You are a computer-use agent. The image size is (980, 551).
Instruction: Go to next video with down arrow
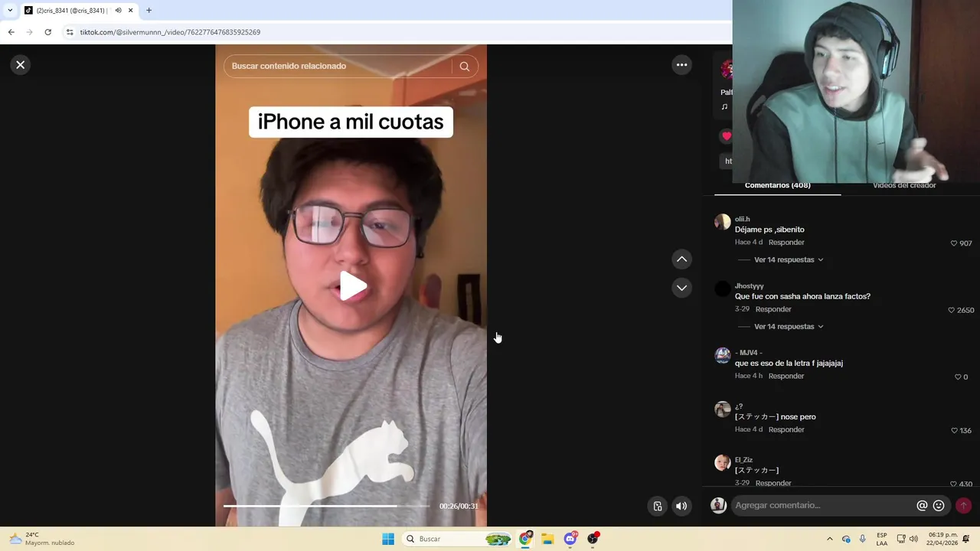tap(681, 288)
